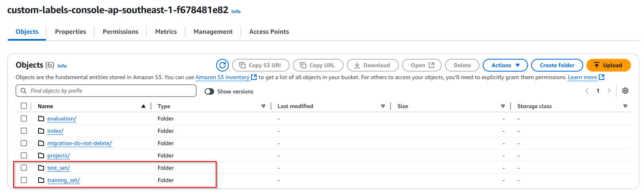The image size is (644, 196).
Task: Open table preferences gear icon
Action: click(625, 91)
